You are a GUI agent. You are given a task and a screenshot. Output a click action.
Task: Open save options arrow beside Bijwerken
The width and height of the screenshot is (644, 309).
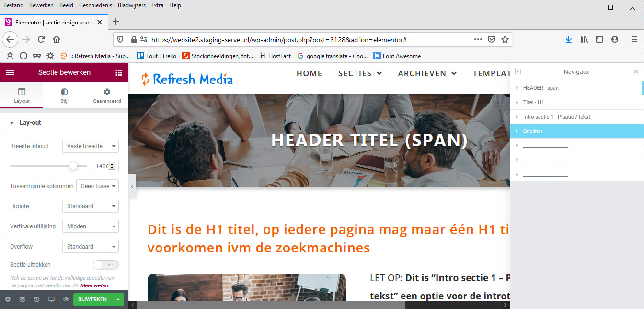point(118,299)
